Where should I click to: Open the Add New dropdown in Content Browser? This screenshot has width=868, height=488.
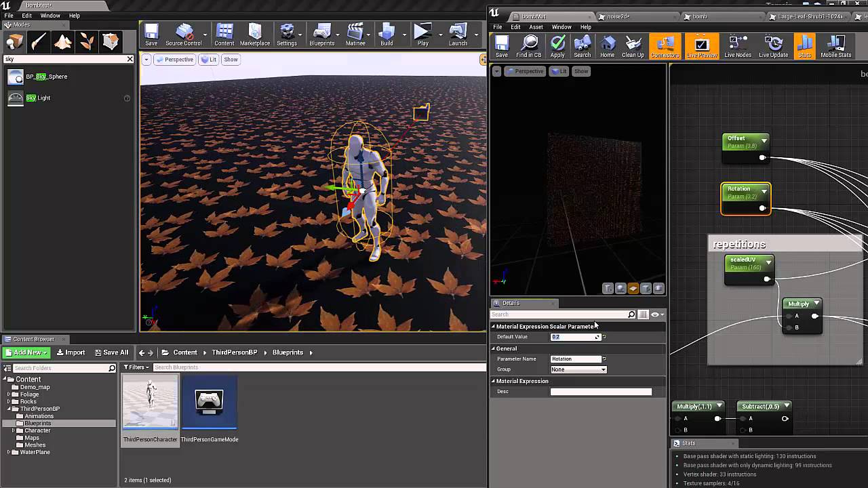[x=26, y=352]
